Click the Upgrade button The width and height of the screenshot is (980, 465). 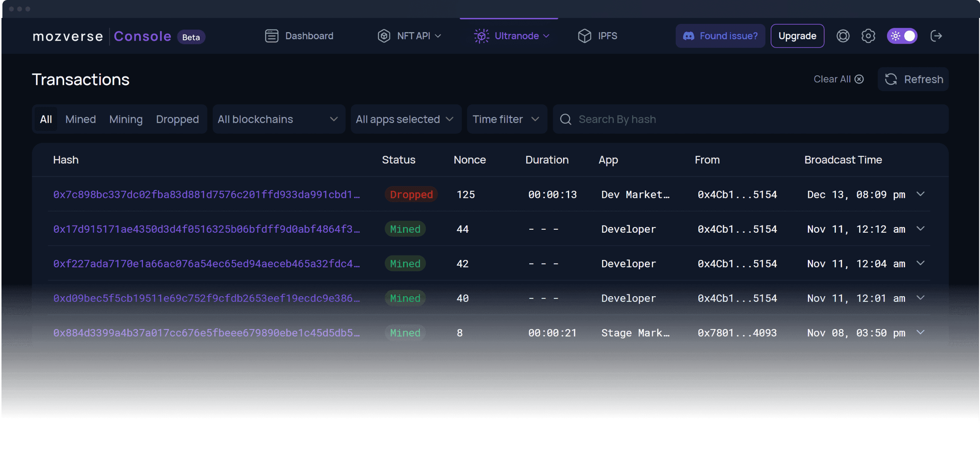(797, 36)
